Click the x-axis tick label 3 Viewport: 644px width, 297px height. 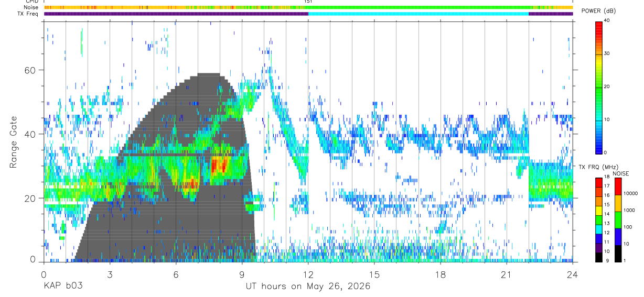(x=110, y=274)
